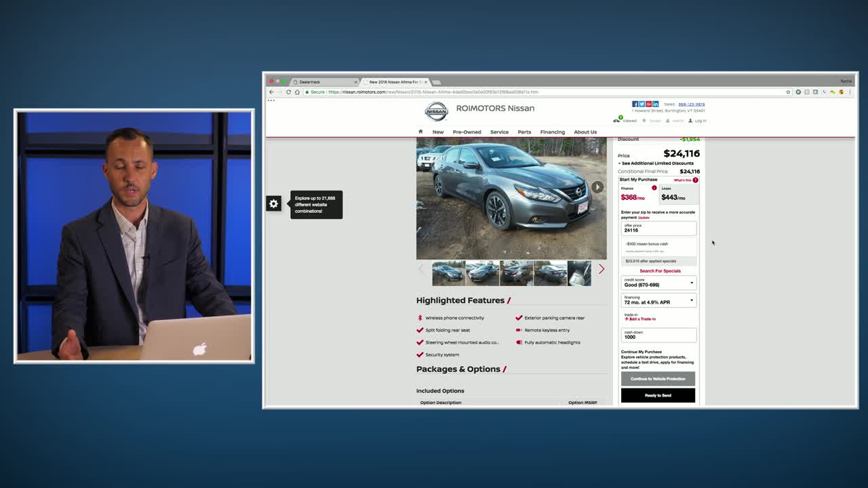Select the New 2018 Nissan Altima tab
The height and width of the screenshot is (488, 868).
(395, 82)
